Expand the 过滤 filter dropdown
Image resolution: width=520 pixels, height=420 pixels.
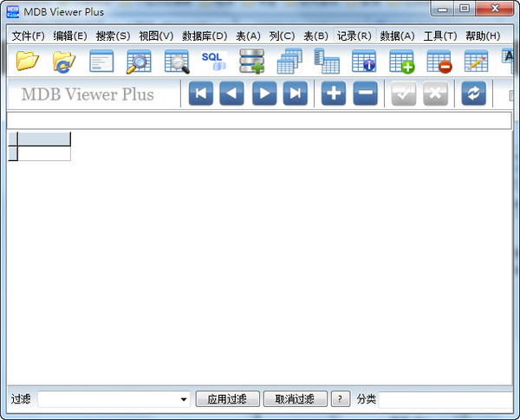point(184,399)
